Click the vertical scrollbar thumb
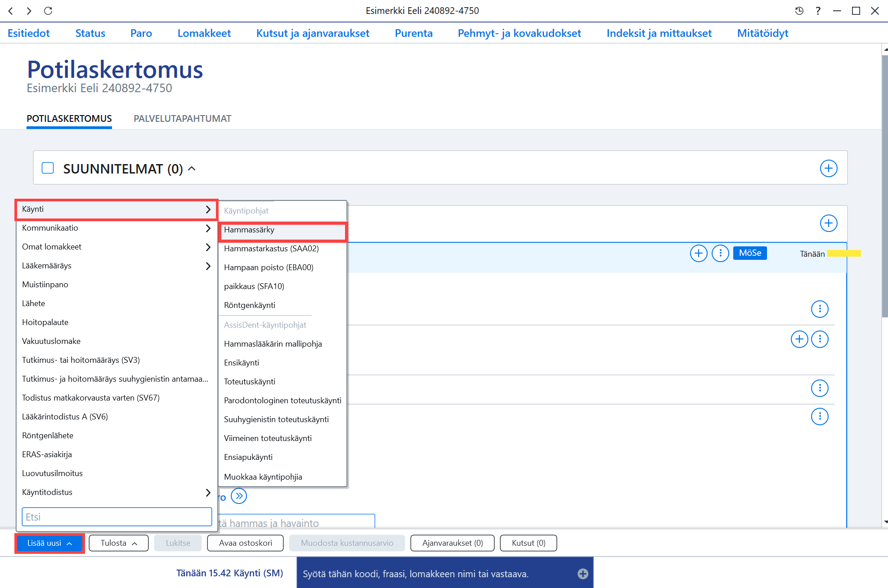This screenshot has height=588, width=888. point(885,187)
